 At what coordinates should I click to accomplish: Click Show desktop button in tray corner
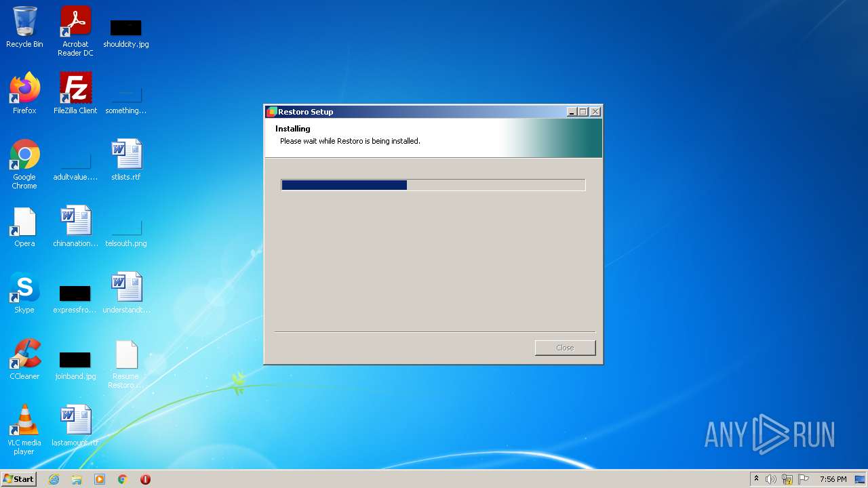point(861,479)
